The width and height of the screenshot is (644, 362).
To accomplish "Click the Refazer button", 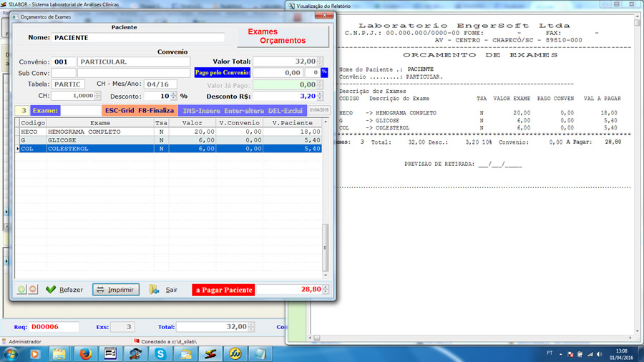I will [63, 290].
